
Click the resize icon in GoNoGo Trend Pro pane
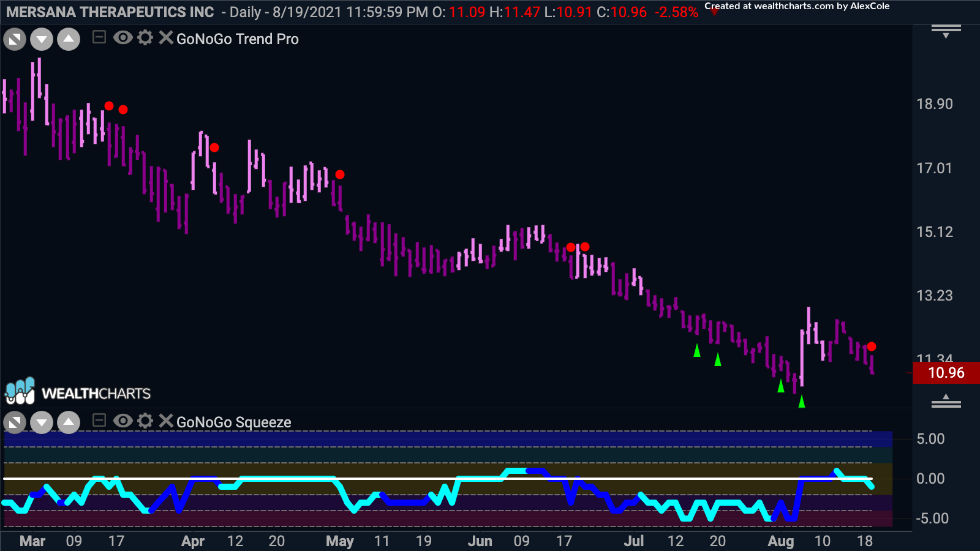[x=15, y=40]
